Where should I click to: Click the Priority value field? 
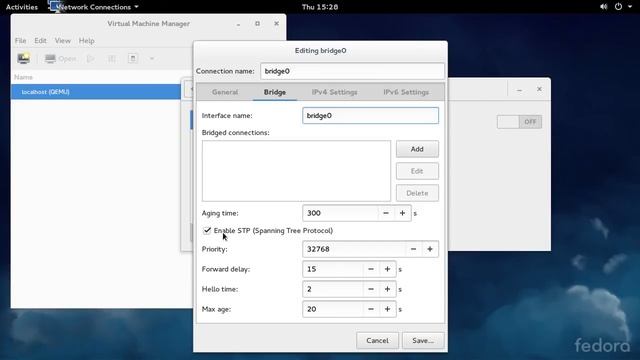click(354, 249)
